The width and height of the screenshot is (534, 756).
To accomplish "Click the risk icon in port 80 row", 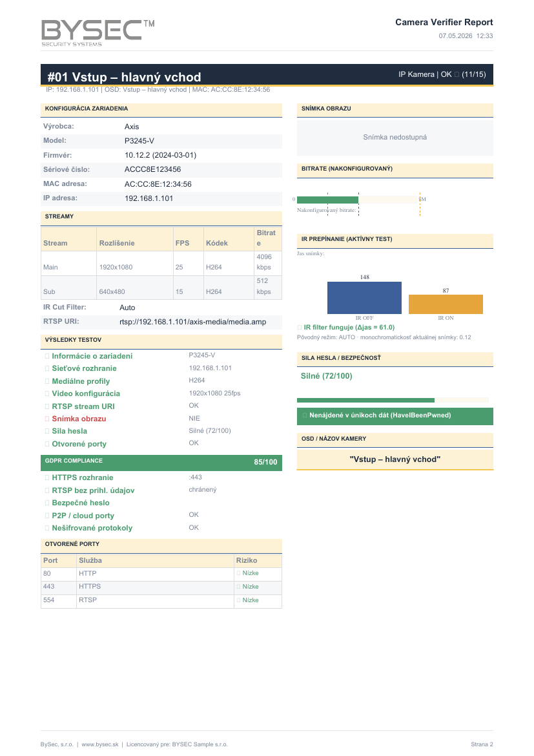I will coord(238,573).
